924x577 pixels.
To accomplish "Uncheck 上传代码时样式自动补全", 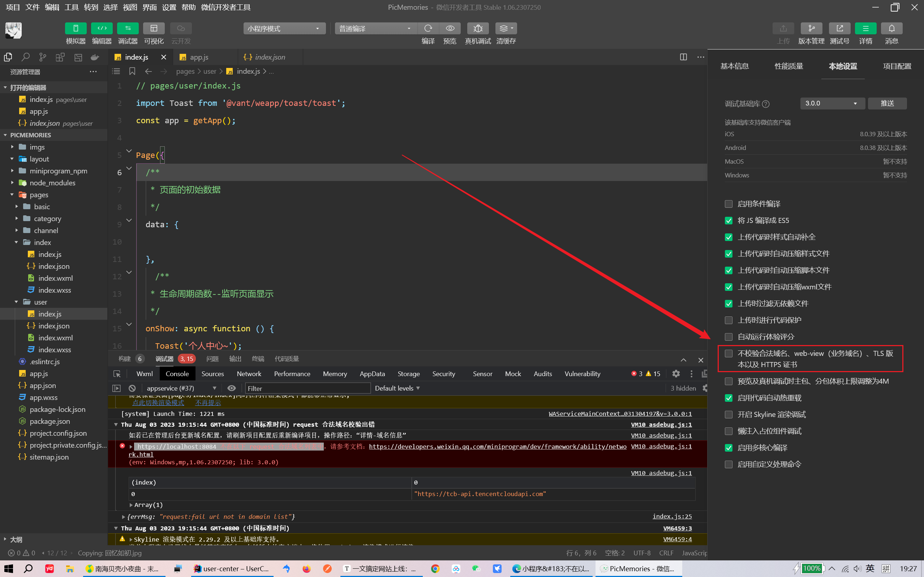I will (729, 237).
